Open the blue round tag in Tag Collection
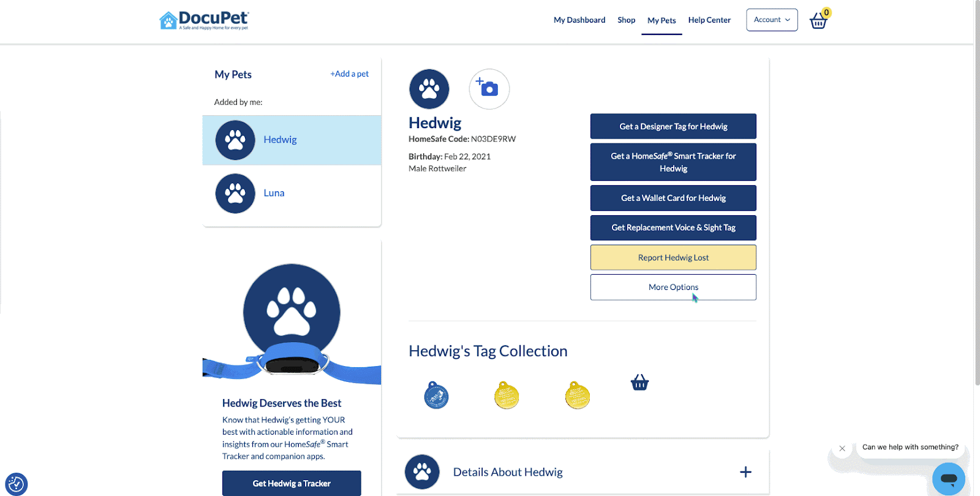This screenshot has height=496, width=980. click(436, 395)
